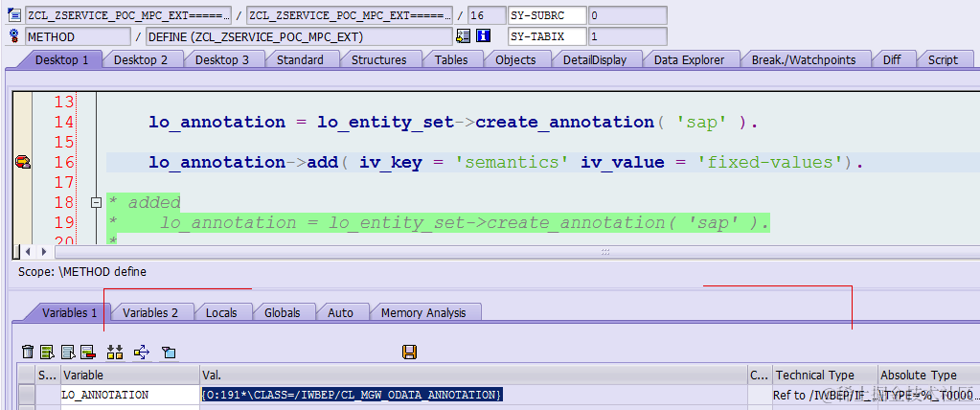The image size is (980, 410).
Task: Click the editor scroll-left arrow
Action: click(28, 251)
